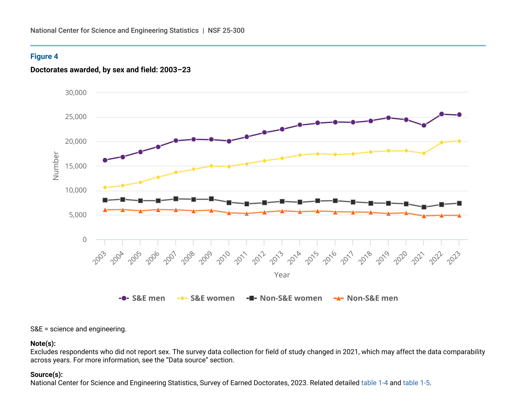
Task: Click Non-S&E men legend label
Action: 372,298
